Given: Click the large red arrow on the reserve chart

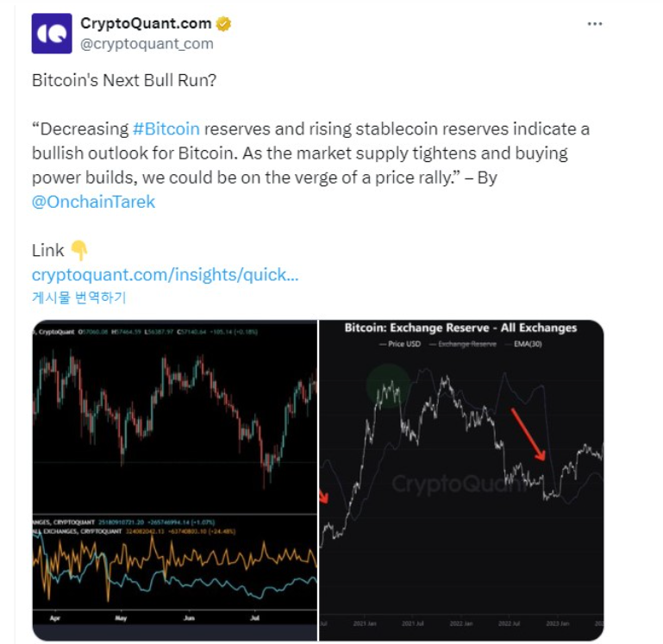Looking at the screenshot, I should (x=528, y=435).
